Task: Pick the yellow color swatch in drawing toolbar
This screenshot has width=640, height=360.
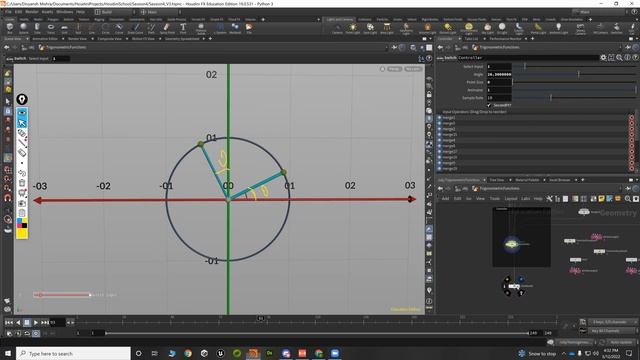Action: (22, 233)
